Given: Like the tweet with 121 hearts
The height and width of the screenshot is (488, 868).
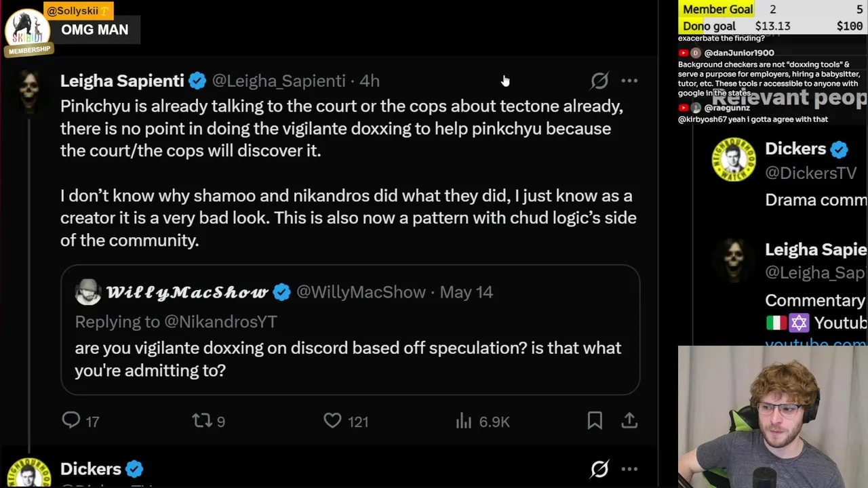Looking at the screenshot, I should [332, 421].
